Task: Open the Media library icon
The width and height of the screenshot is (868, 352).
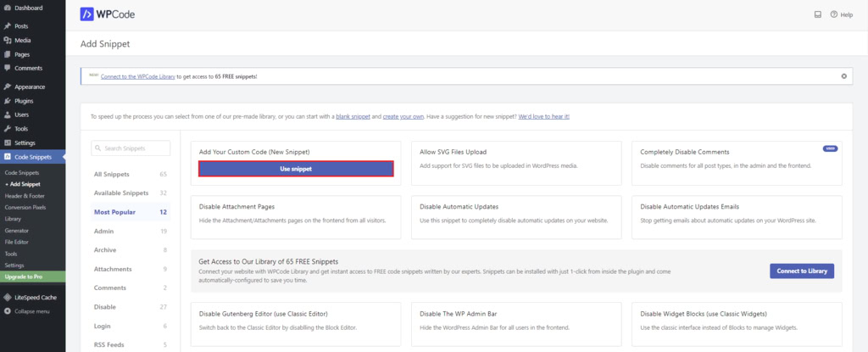Action: pos(8,40)
